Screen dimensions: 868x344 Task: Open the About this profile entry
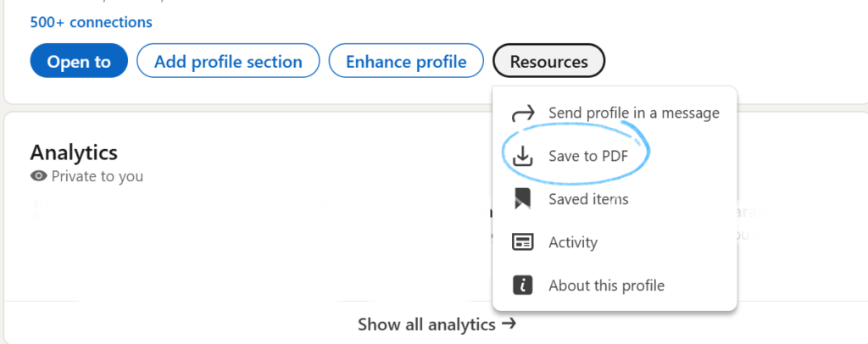tap(606, 286)
